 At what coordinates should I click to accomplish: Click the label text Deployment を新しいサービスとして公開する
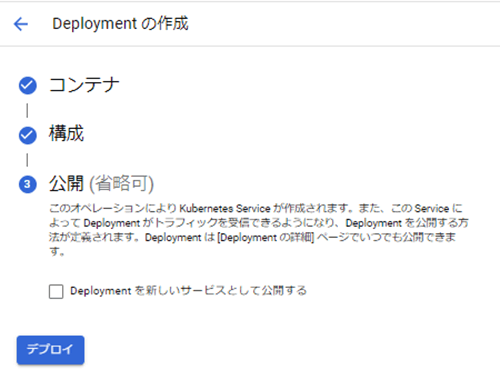pos(188,291)
